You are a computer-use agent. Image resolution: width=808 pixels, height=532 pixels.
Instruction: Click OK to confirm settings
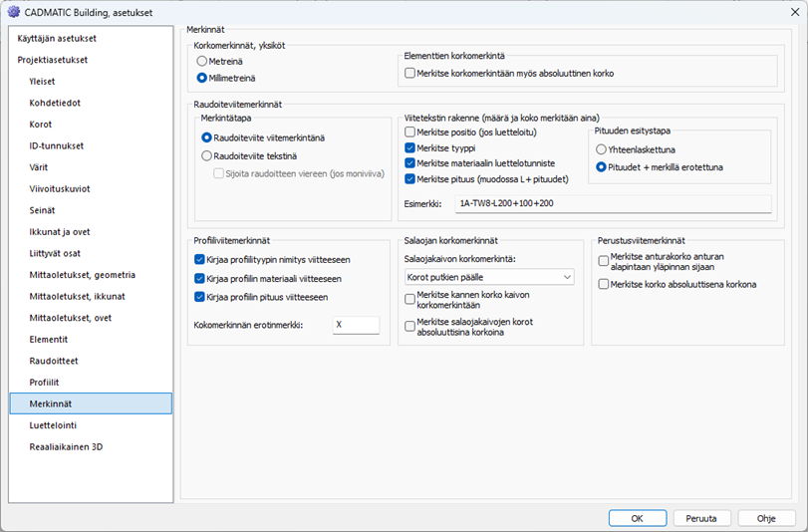point(637,518)
